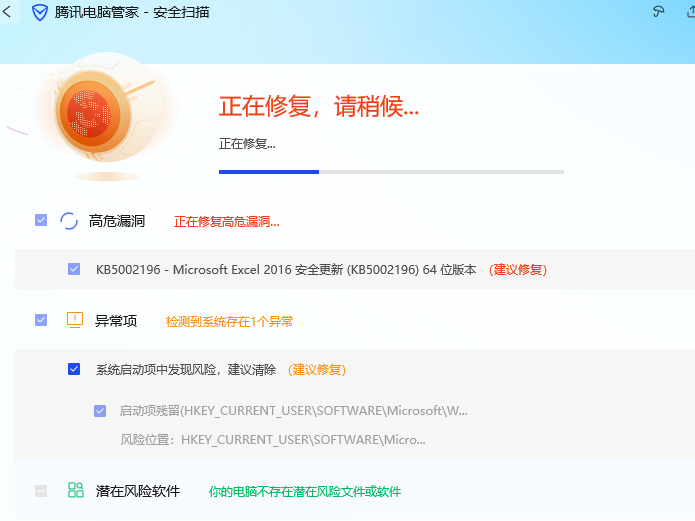Viewport: 695px width, 521px height.
Task: Click the spinning loader beside 高危漏洞
Action: pyautogui.click(x=69, y=221)
